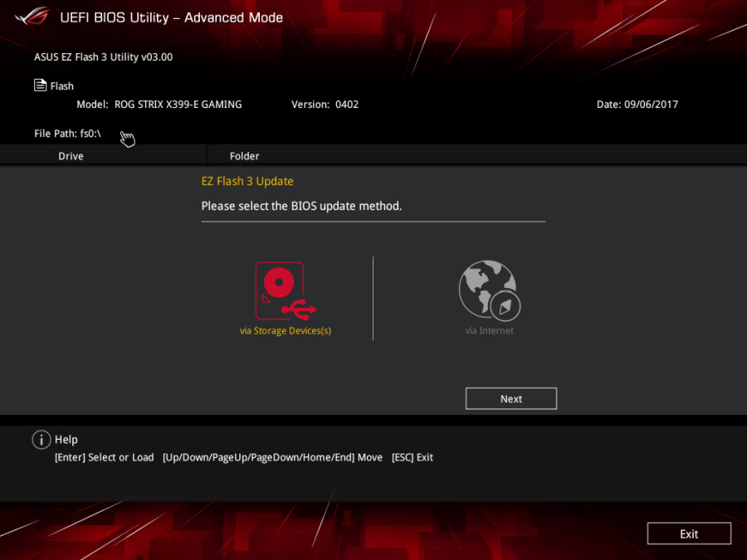Click the Up/Down/PageUp/PageDown Move hint
The width and height of the screenshot is (747, 560).
pyautogui.click(x=272, y=457)
